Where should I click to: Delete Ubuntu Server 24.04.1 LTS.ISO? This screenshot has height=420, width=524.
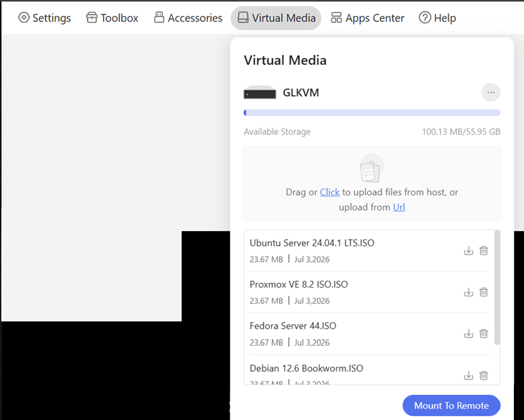483,251
